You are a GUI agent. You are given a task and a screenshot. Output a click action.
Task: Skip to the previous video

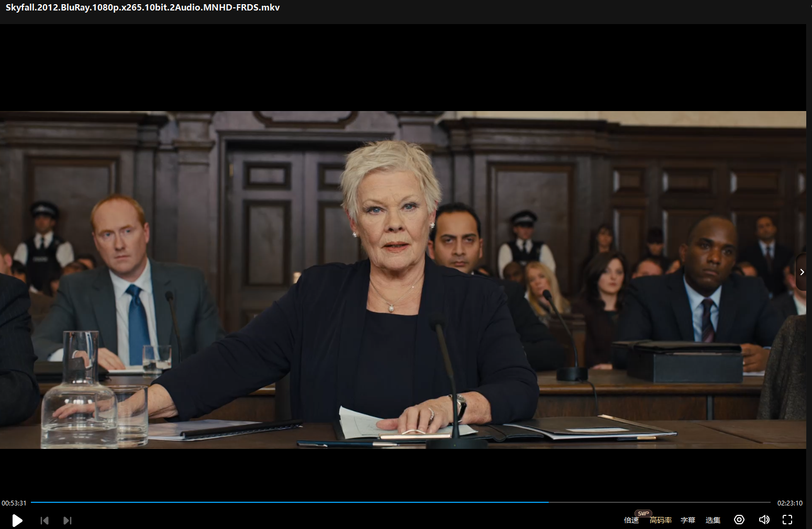point(45,520)
